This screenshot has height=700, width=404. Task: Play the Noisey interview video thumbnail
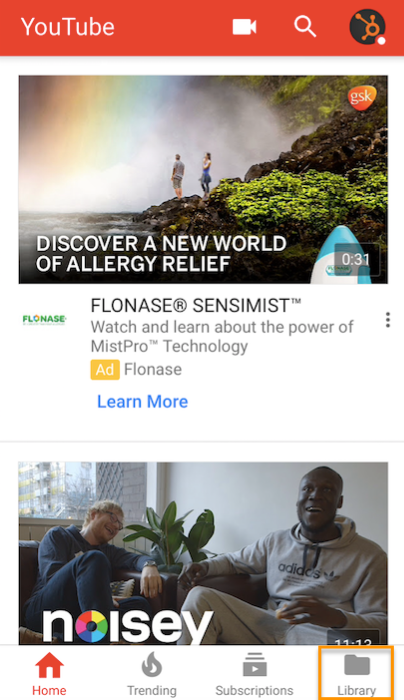coord(203,553)
